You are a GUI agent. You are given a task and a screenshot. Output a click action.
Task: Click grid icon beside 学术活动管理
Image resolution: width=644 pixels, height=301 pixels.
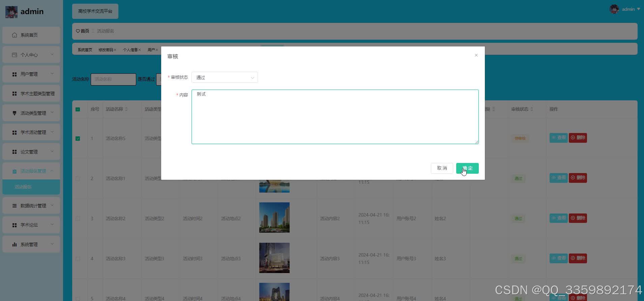(x=14, y=133)
